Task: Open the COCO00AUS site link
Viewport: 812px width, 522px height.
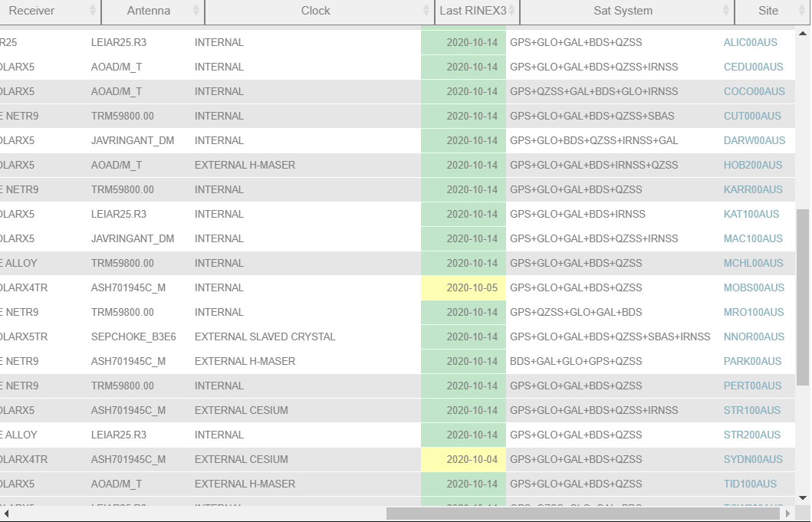Action: tap(754, 91)
